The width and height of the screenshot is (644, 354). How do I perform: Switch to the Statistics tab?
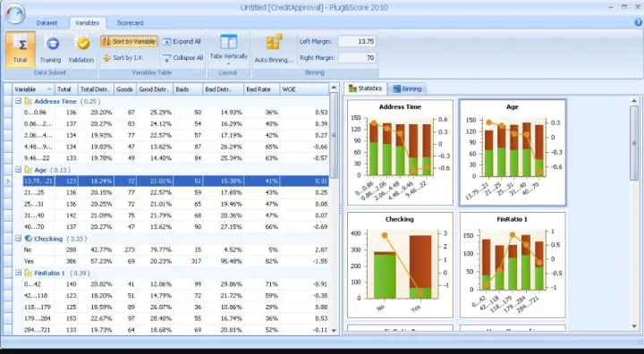click(x=366, y=88)
